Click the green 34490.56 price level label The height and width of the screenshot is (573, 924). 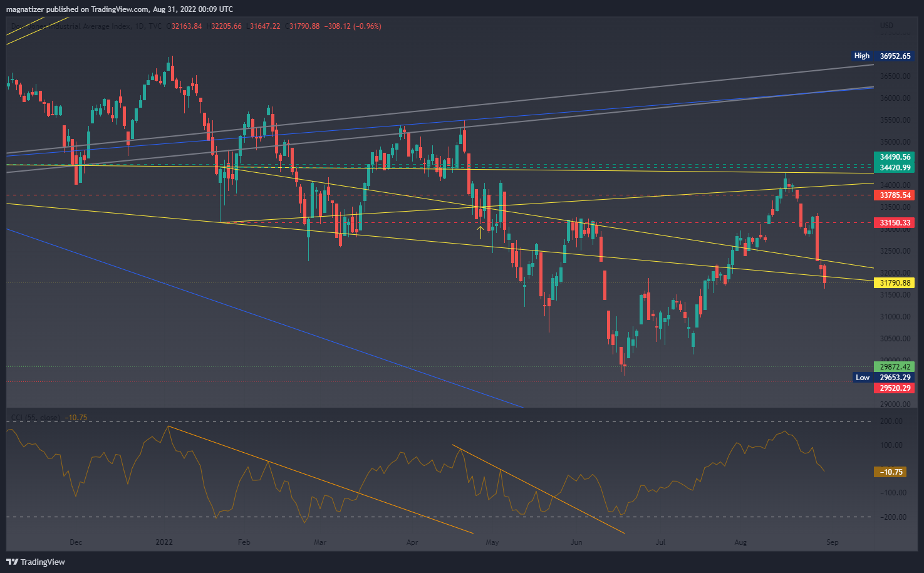click(x=894, y=157)
